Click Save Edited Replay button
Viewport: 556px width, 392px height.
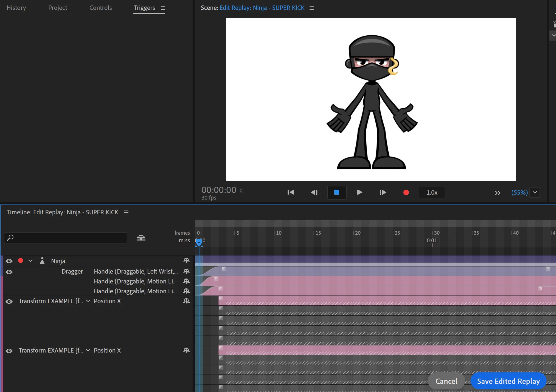tap(508, 381)
